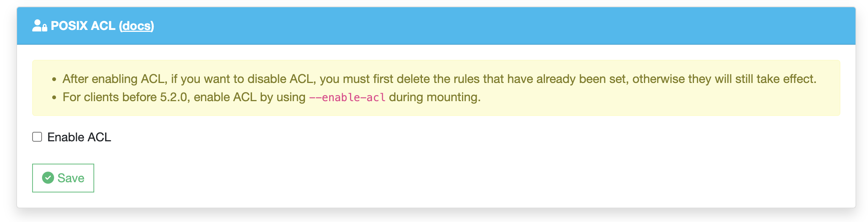Click the yellow warning notice box
The width and height of the screenshot is (868, 222).
pyautogui.click(x=434, y=87)
